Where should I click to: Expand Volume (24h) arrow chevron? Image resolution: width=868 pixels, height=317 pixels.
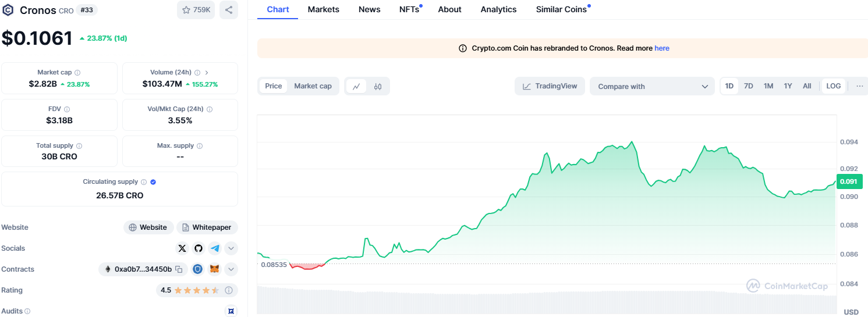coord(207,73)
